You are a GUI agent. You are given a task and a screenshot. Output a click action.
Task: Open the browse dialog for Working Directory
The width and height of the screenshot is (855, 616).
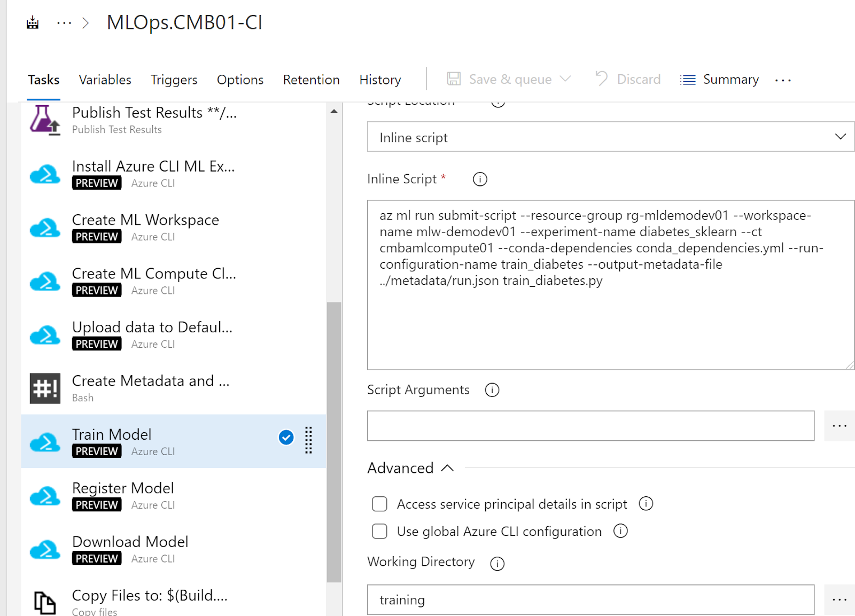click(839, 599)
